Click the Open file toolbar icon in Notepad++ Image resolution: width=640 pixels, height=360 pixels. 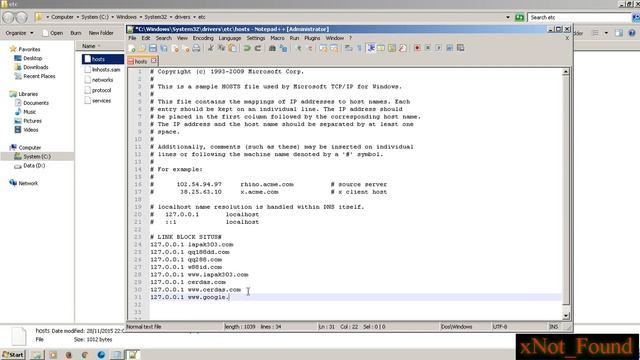[x=142, y=48]
